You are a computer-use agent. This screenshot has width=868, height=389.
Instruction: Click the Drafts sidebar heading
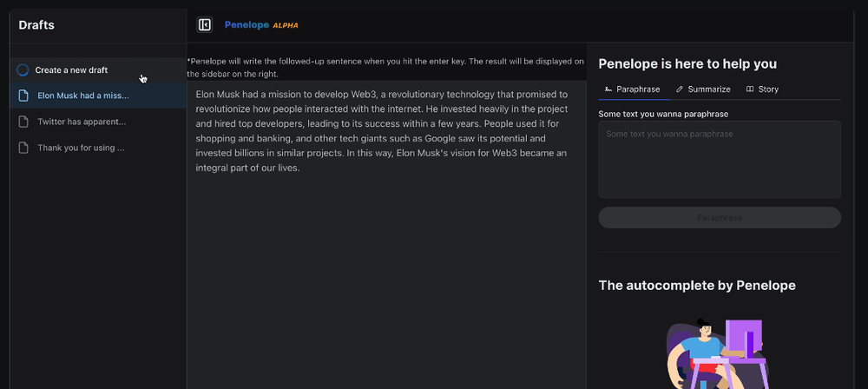click(x=36, y=25)
